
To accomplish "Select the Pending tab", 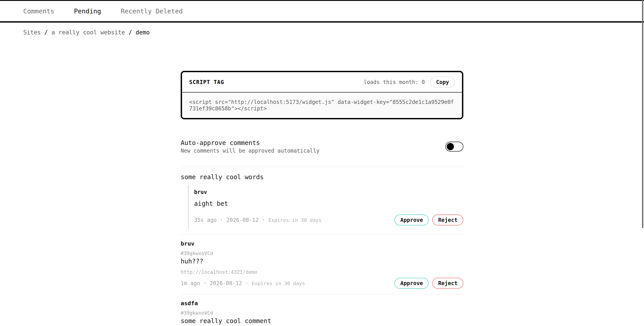I will tap(87, 11).
